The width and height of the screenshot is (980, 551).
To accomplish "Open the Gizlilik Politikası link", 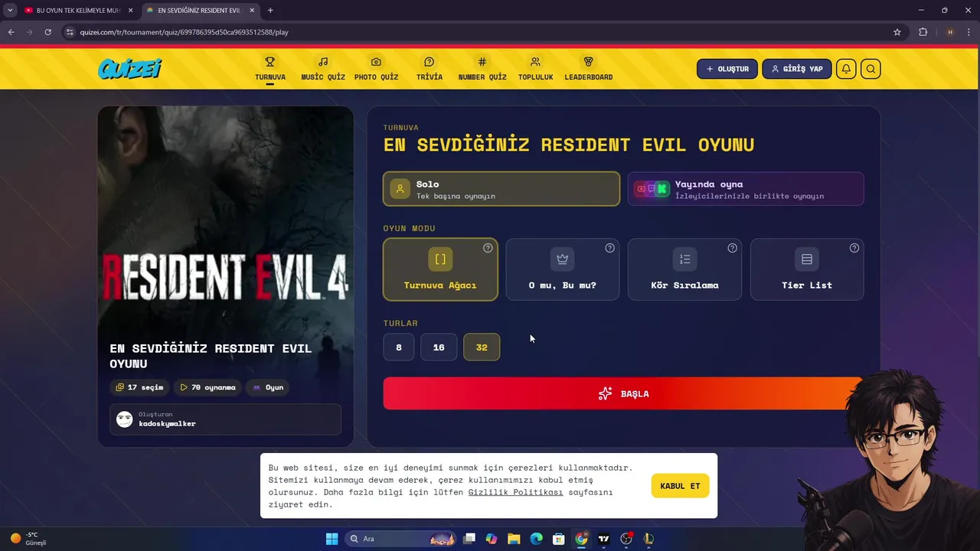I will point(515,492).
